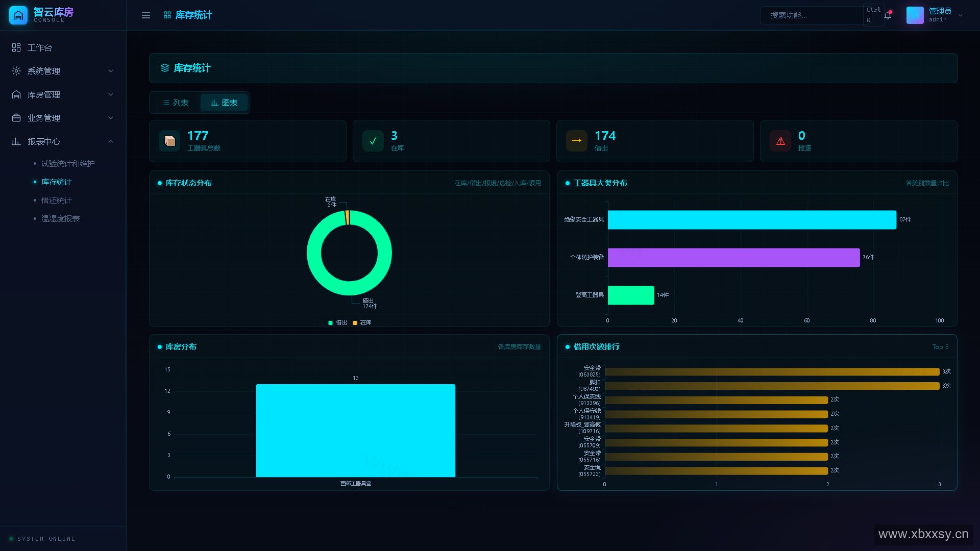980x551 pixels.
Task: Open 温湿度报表 submenu item
Action: 60,218
